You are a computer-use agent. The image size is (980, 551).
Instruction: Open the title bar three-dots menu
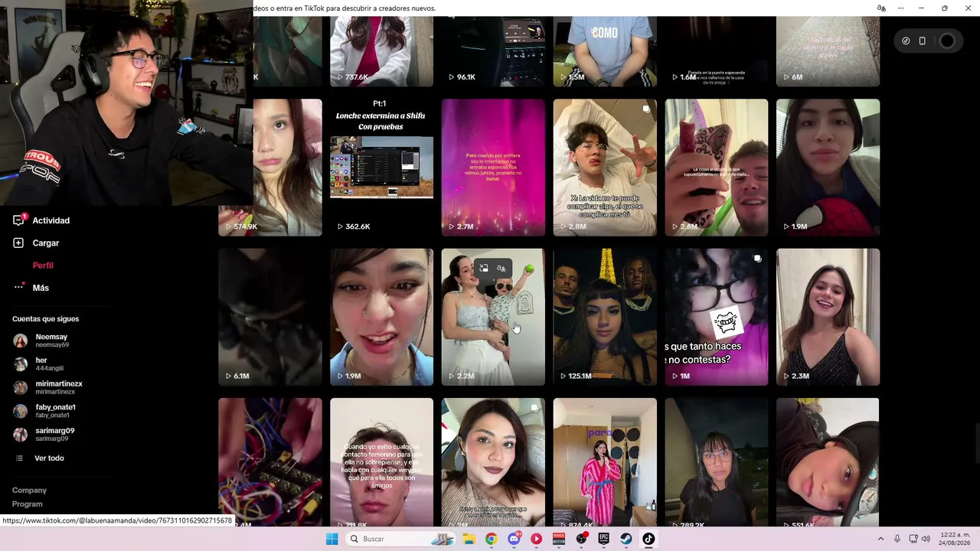[901, 8]
